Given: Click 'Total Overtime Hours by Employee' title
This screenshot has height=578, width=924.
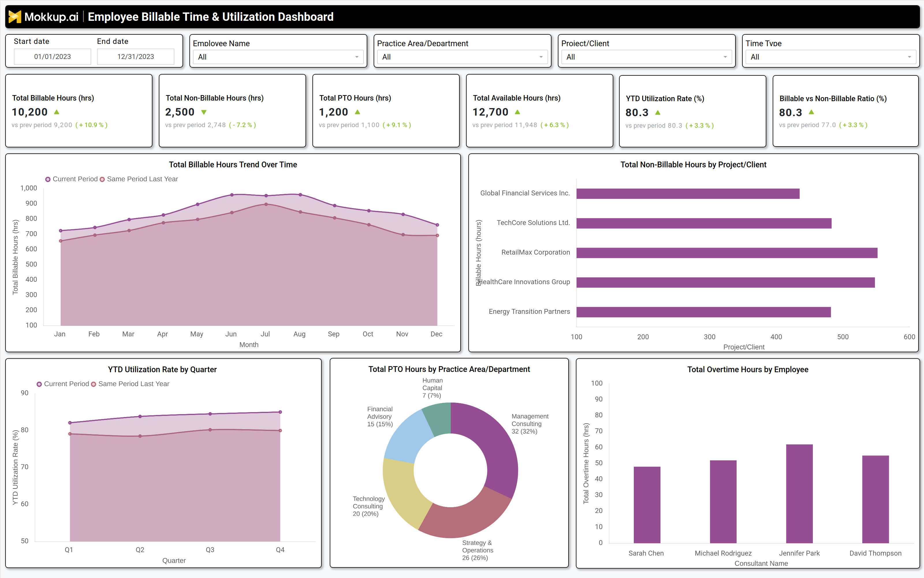Looking at the screenshot, I should click(748, 369).
